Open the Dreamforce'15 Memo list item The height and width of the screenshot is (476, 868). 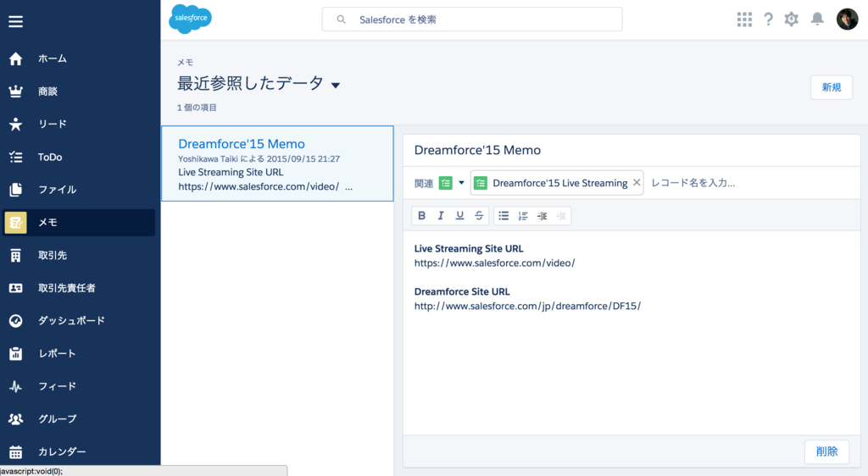[277, 163]
